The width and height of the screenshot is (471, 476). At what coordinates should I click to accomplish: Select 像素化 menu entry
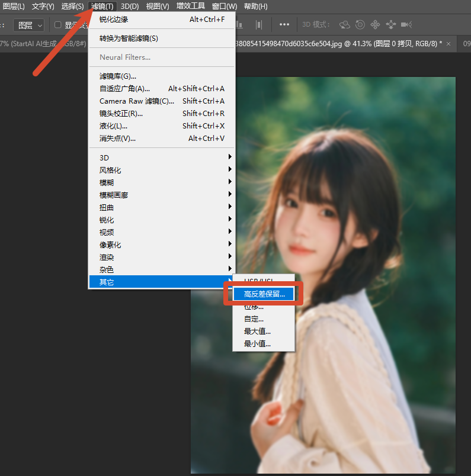[162, 245]
